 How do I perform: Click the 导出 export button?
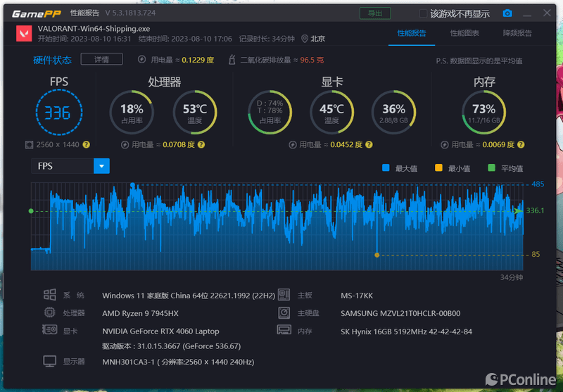[x=375, y=13]
